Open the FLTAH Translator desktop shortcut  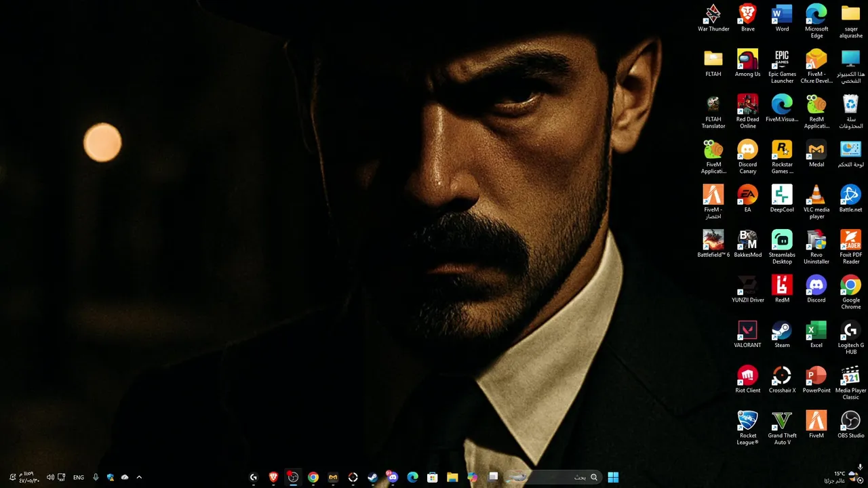click(713, 112)
